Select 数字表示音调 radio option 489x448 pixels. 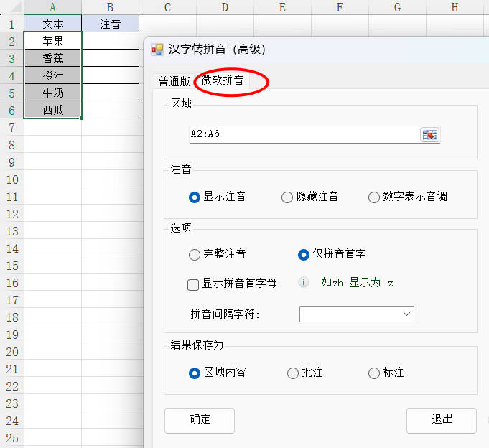click(373, 197)
